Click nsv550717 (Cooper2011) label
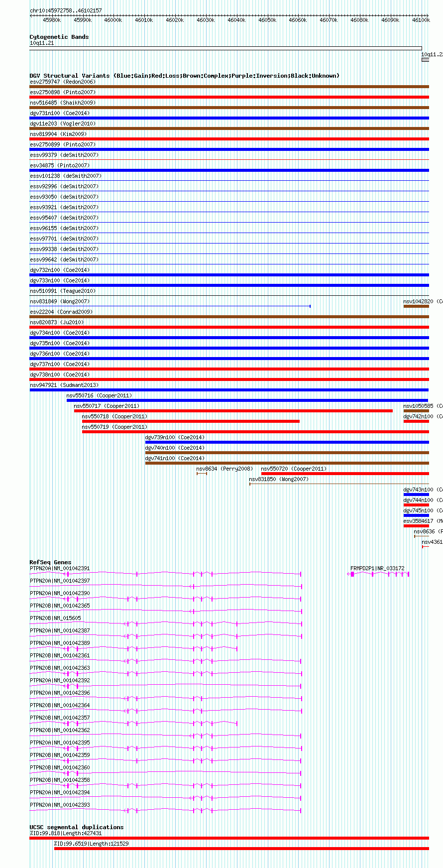This screenshot has height=868, width=443. click(x=107, y=406)
